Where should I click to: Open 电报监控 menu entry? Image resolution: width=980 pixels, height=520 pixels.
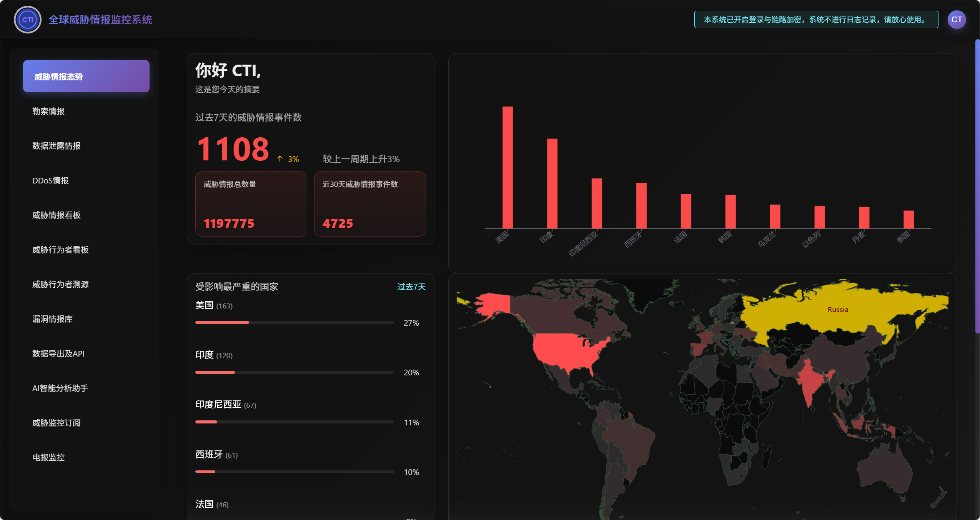point(48,457)
